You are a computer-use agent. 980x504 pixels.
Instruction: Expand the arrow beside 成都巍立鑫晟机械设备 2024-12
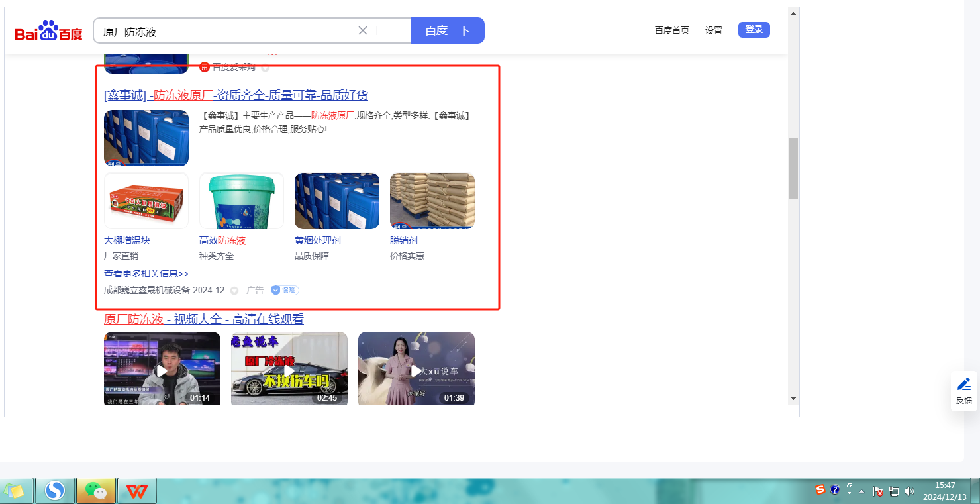point(234,291)
